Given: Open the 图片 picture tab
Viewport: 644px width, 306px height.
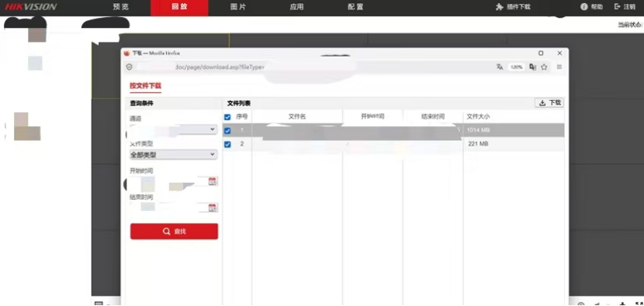Looking at the screenshot, I should coord(238,7).
